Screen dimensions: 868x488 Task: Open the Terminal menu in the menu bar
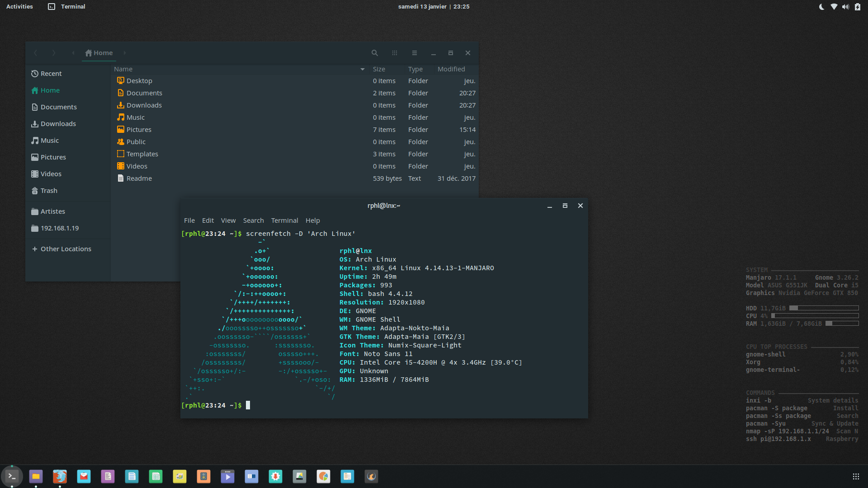[x=284, y=221]
